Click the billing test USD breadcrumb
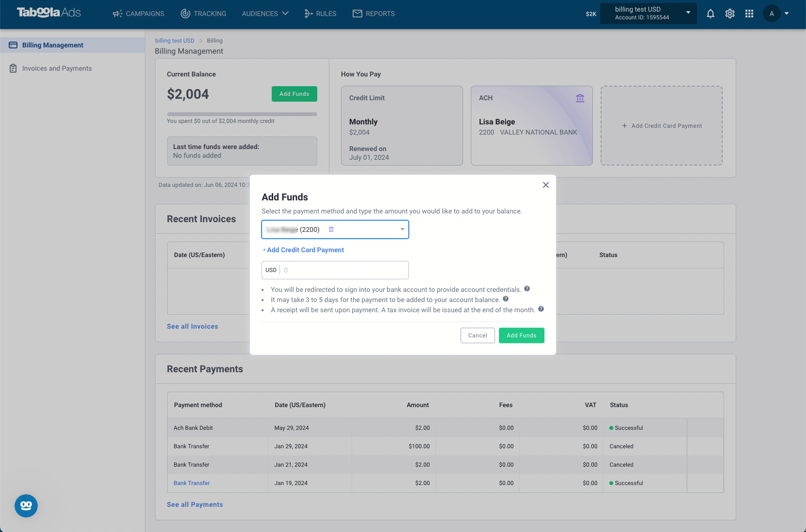Viewport: 806px width, 532px height. pyautogui.click(x=174, y=41)
